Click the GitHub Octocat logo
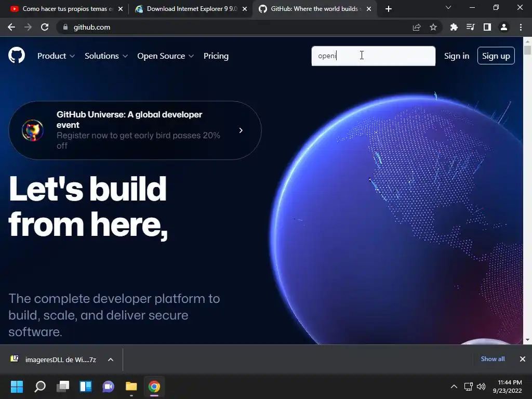 tap(17, 55)
